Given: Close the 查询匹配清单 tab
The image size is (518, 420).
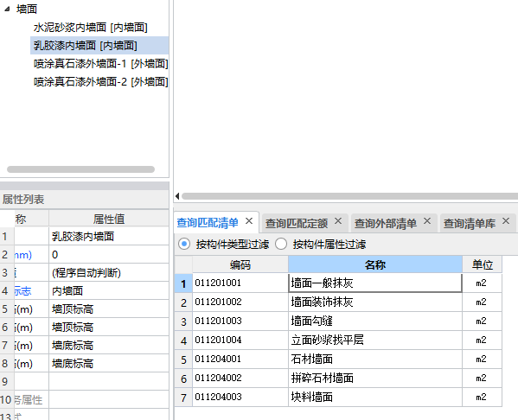Looking at the screenshot, I should pos(249,221).
